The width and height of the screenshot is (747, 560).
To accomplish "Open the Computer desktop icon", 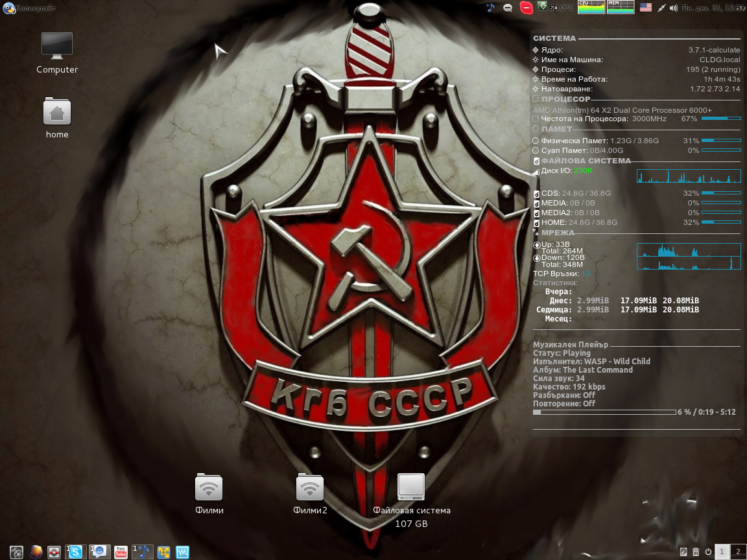I will pyautogui.click(x=56, y=53).
